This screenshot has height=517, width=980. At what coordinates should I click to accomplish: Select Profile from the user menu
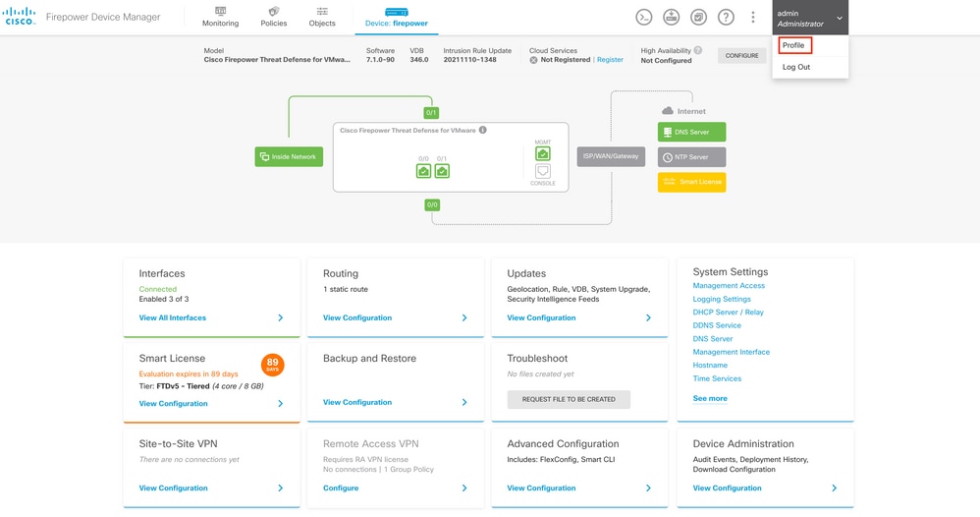(793, 45)
